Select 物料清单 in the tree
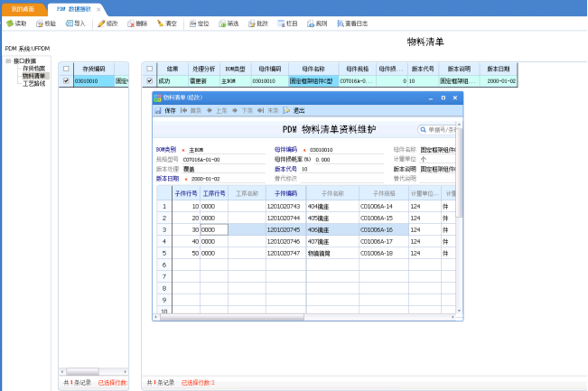This screenshot has height=391, width=588. 33,76
